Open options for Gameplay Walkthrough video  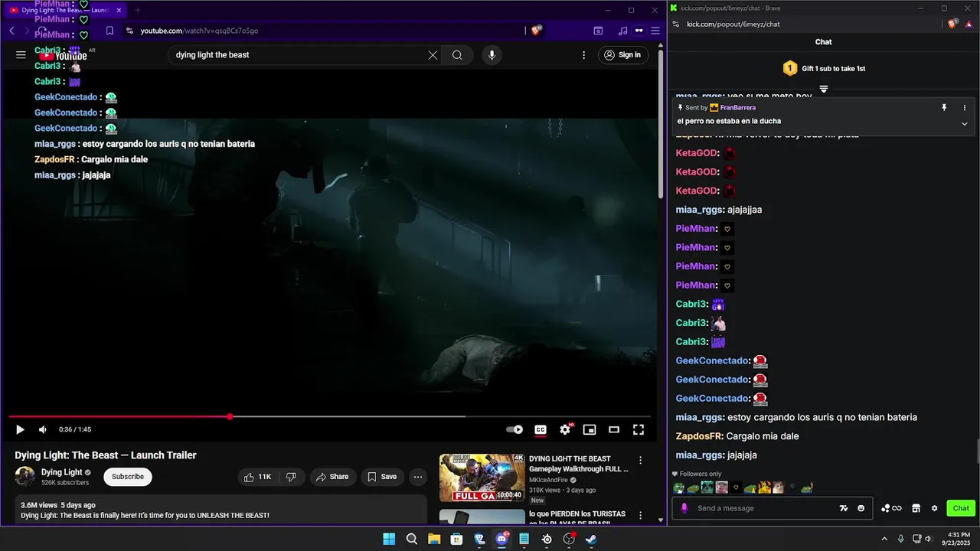click(x=641, y=461)
